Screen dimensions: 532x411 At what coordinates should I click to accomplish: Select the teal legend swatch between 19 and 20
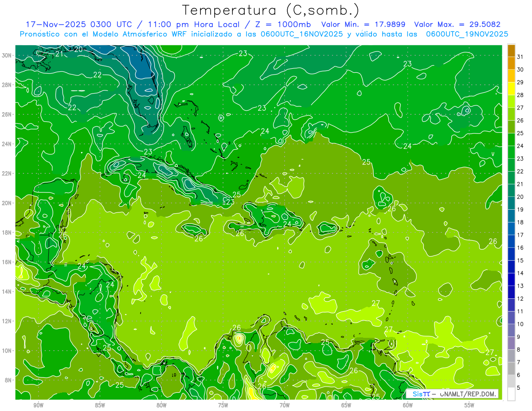click(x=511, y=204)
